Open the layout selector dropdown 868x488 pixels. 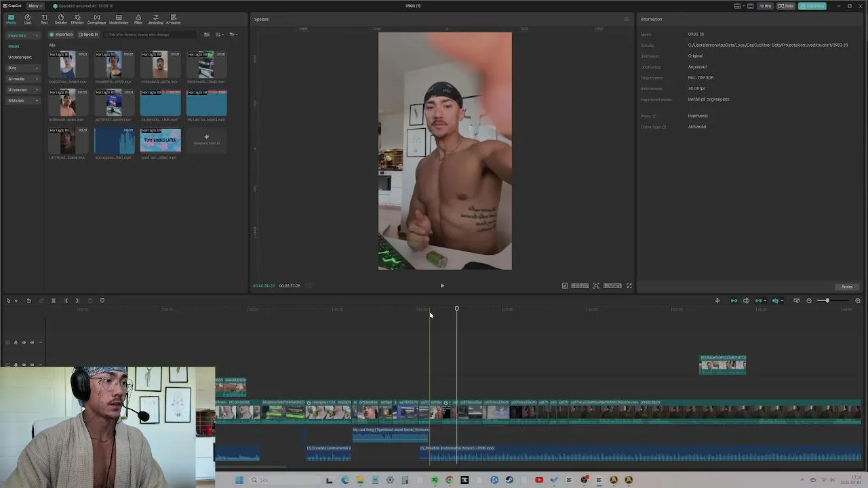[739, 6]
